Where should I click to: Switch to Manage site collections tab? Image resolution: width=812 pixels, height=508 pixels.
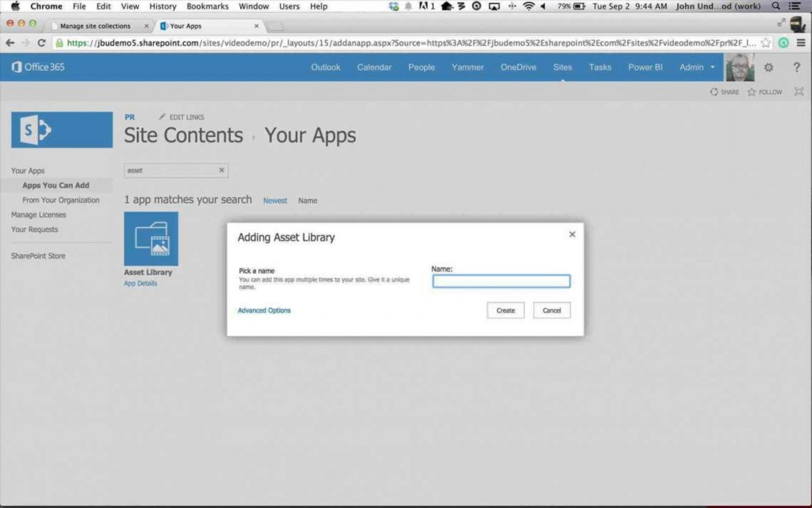pos(96,26)
